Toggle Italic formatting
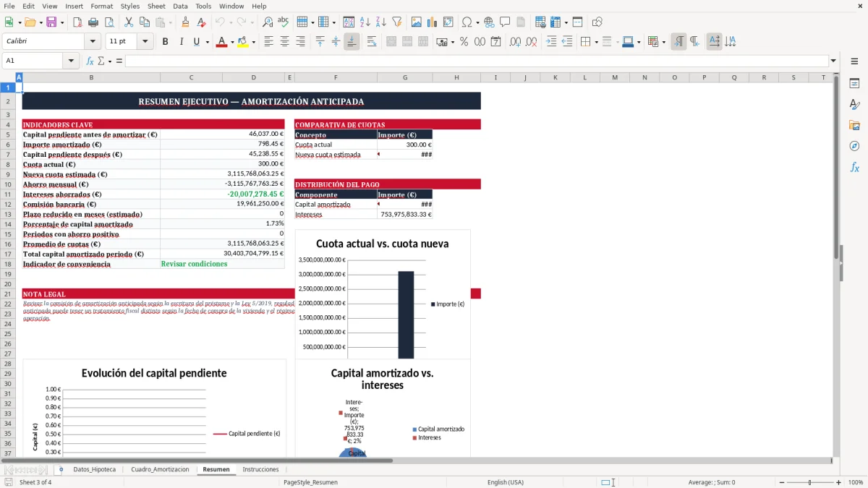This screenshot has width=868, height=488. [x=181, y=42]
